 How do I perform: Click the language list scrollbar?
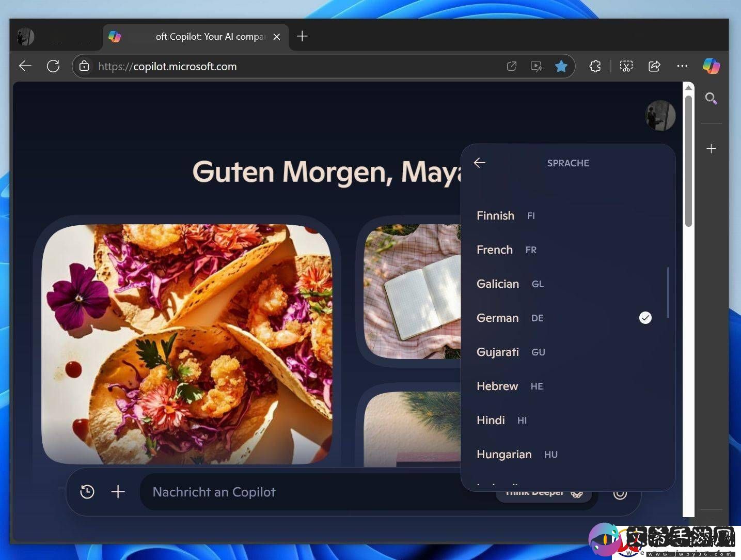[668, 292]
